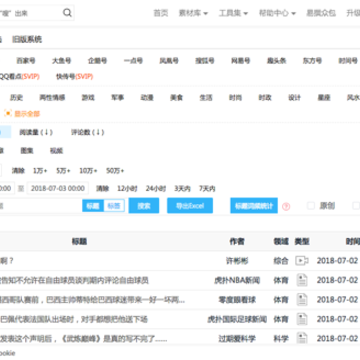Filter by 生活 category
The width and height of the screenshot is (360, 360).
coord(206,98)
